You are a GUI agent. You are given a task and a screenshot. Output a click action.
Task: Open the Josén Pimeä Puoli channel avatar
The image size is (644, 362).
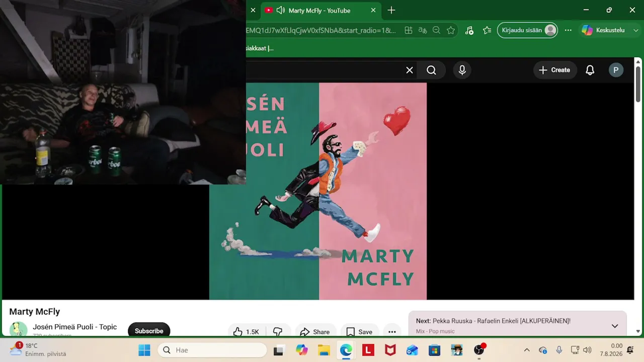[19, 329]
